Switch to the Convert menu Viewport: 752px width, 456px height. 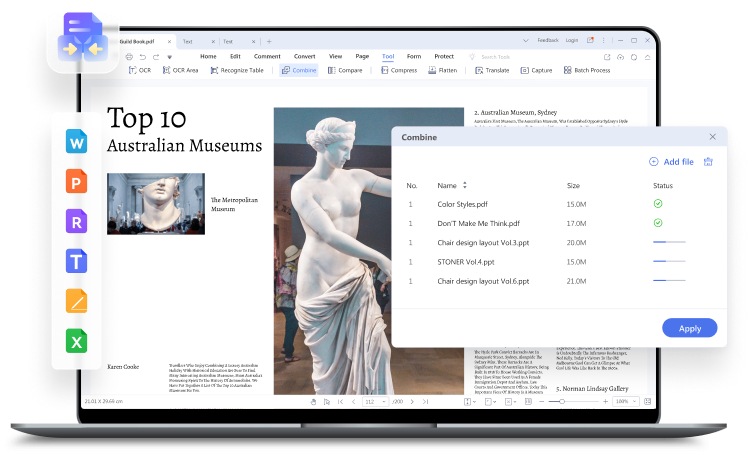(305, 57)
